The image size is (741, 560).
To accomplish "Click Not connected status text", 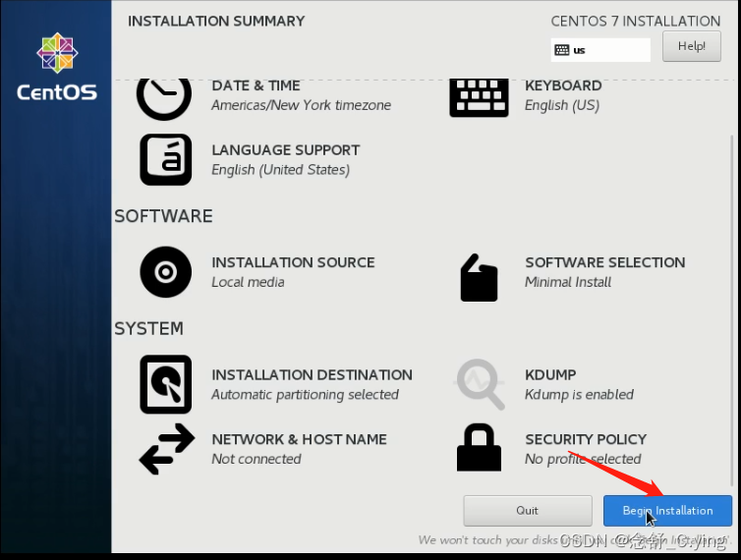I will [x=256, y=459].
